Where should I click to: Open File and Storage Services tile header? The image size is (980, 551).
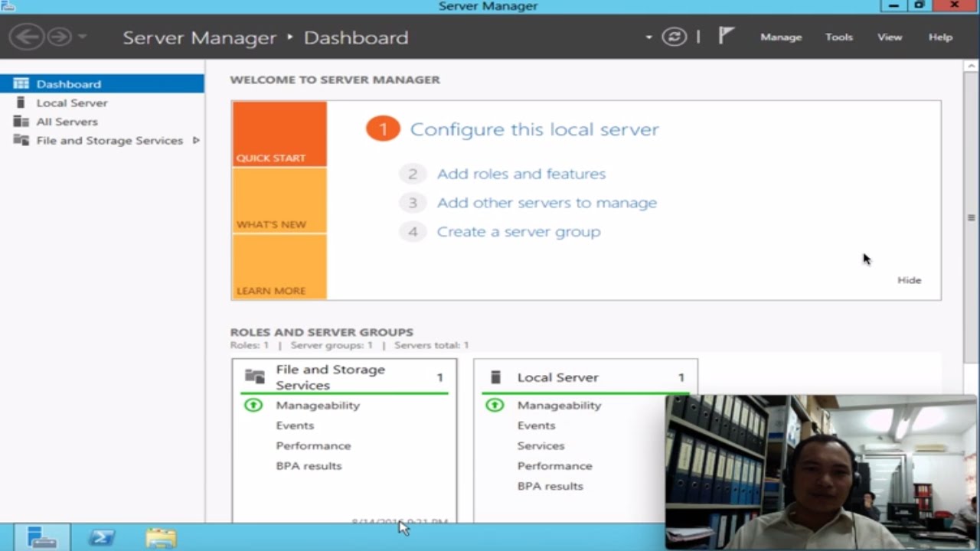pyautogui.click(x=345, y=377)
